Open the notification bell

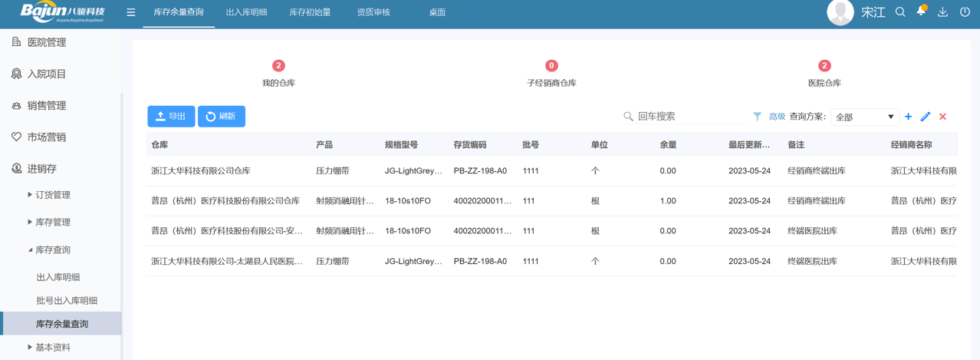921,12
